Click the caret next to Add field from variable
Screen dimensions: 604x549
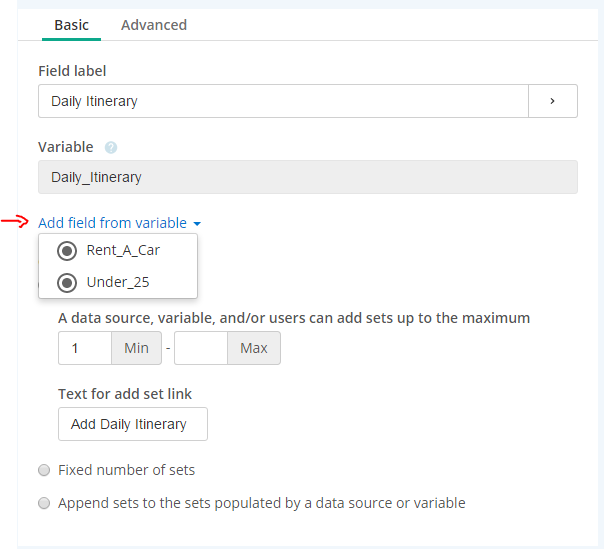tap(197, 224)
